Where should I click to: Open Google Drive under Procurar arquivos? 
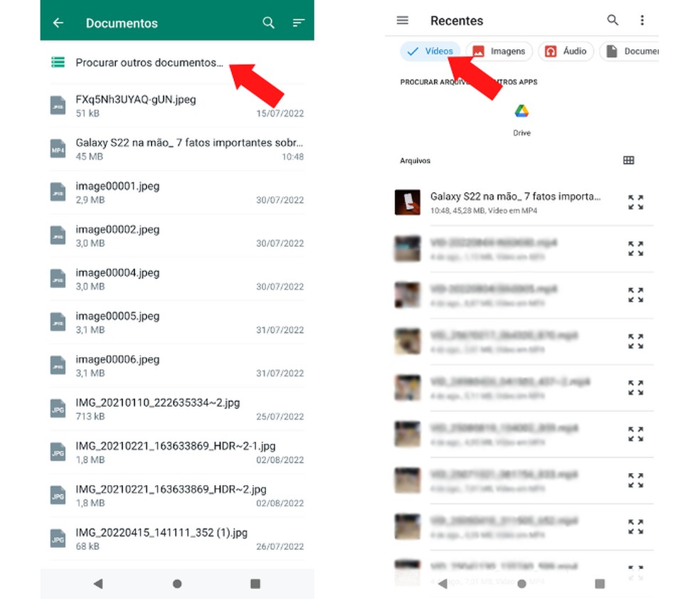[x=521, y=112]
